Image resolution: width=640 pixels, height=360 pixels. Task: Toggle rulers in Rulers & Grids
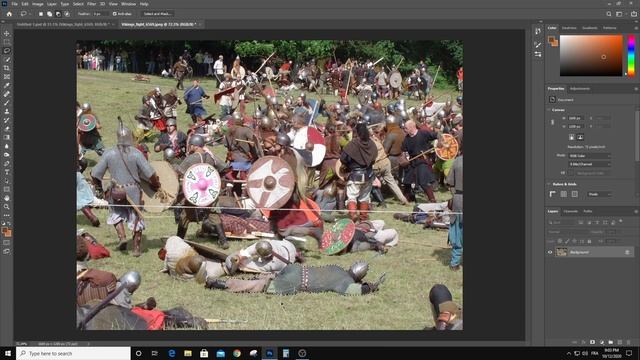pos(553,194)
